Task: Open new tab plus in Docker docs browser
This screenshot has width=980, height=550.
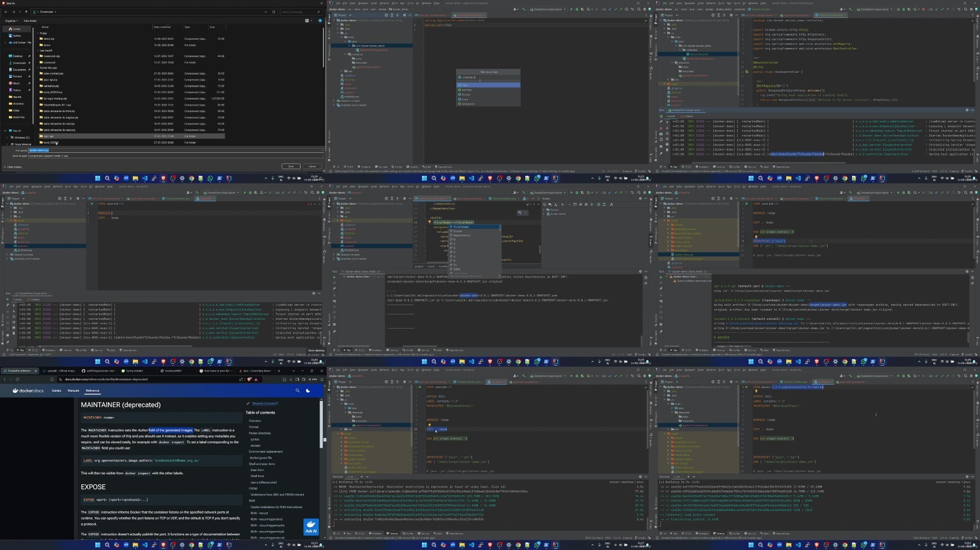Action: coord(279,370)
